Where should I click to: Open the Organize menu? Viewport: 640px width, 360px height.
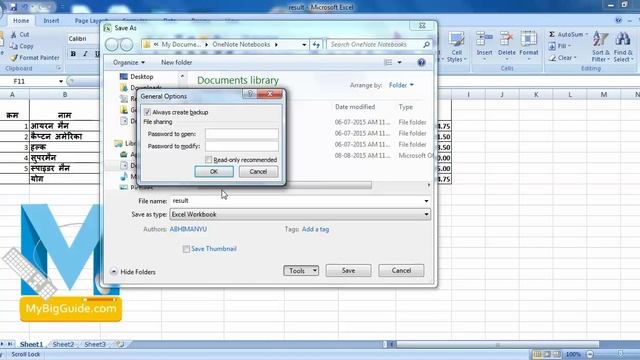[129, 62]
